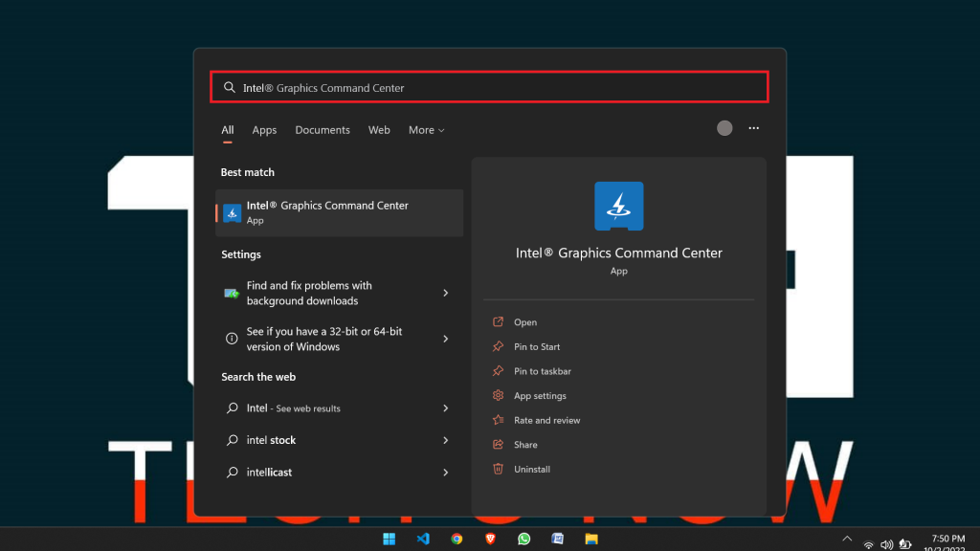This screenshot has height=551, width=980.
Task: Choose Share in the actions list
Action: tap(525, 445)
